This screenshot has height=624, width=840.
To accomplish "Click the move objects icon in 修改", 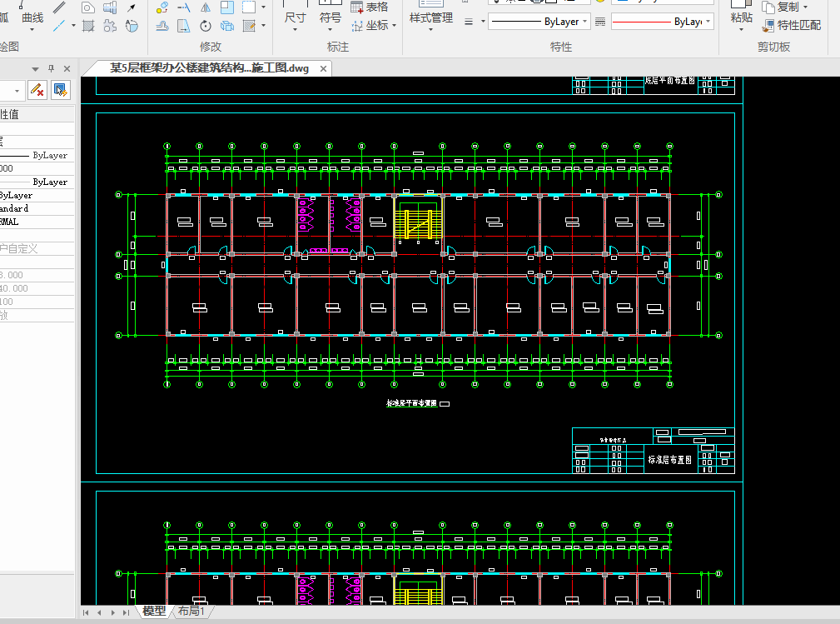I will (162, 7).
